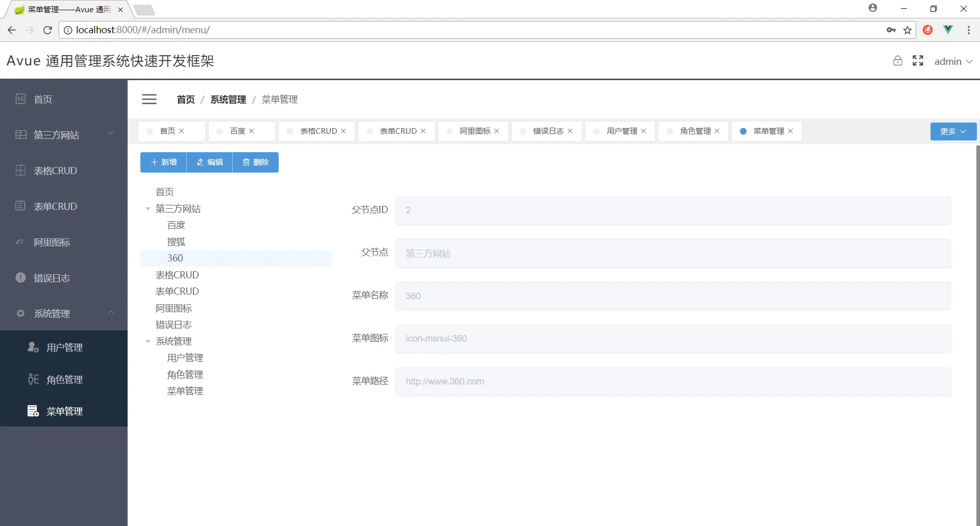Reload the browser page
This screenshot has height=526, width=980.
[x=47, y=30]
